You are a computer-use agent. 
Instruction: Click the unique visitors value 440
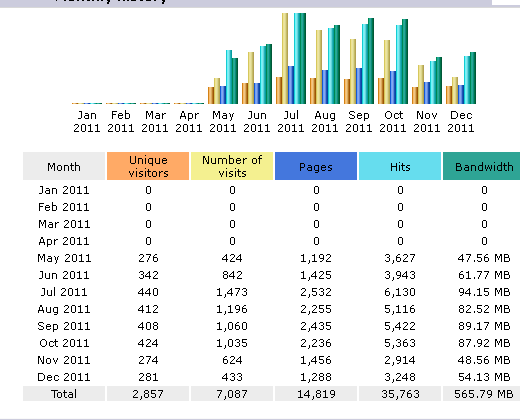[x=148, y=292]
